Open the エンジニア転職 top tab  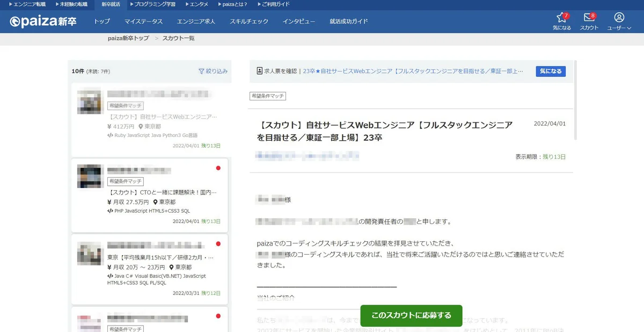pyautogui.click(x=27, y=4)
